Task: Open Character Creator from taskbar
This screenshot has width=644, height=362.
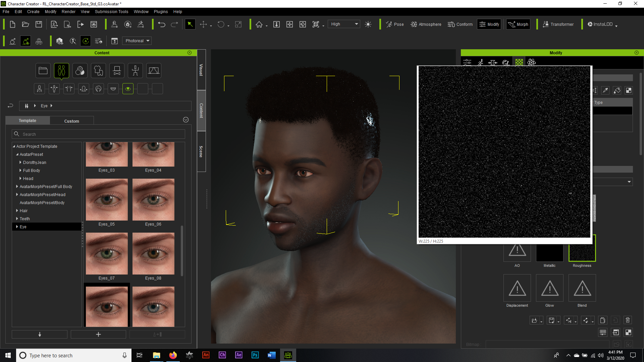Action: [288, 355]
